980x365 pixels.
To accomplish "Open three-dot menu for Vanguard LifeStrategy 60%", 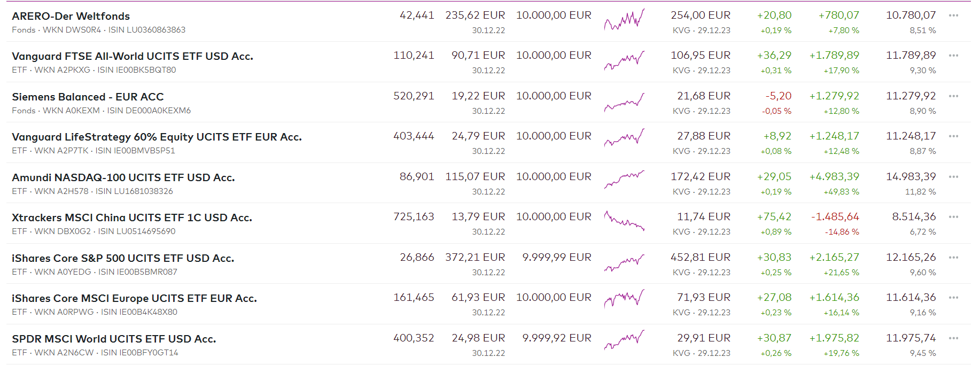I will pos(953,136).
